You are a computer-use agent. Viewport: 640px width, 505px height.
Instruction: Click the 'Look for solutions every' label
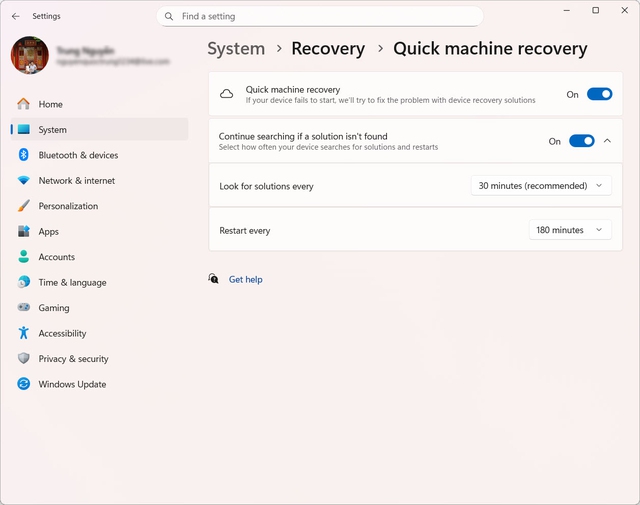tap(266, 186)
